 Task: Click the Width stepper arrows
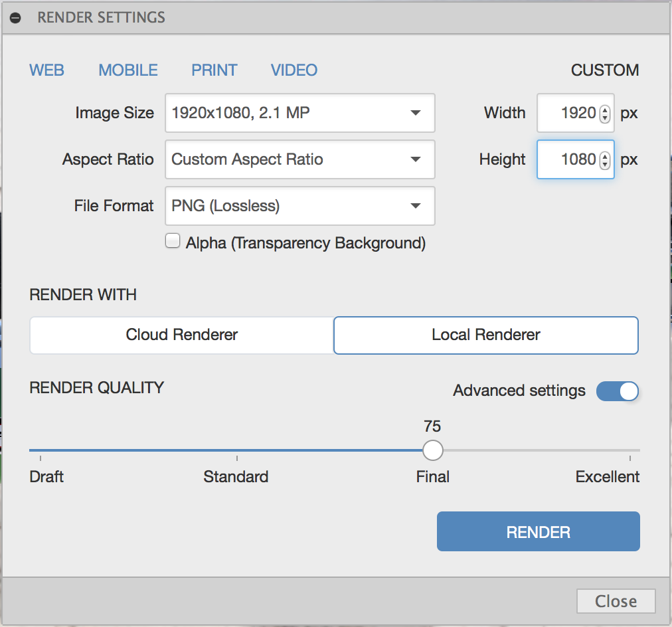(x=604, y=114)
